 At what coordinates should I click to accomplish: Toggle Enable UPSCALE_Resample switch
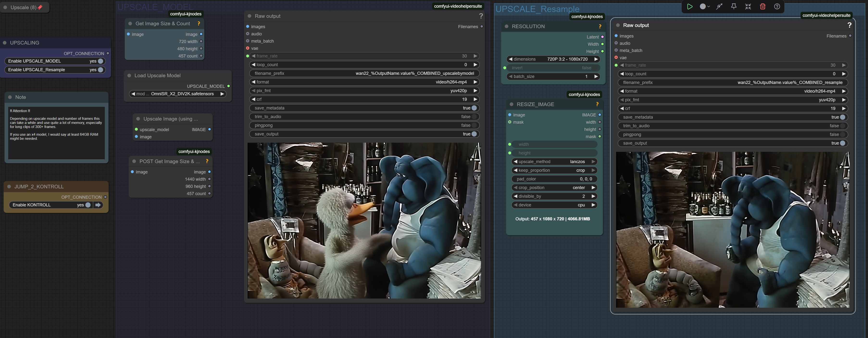point(100,70)
